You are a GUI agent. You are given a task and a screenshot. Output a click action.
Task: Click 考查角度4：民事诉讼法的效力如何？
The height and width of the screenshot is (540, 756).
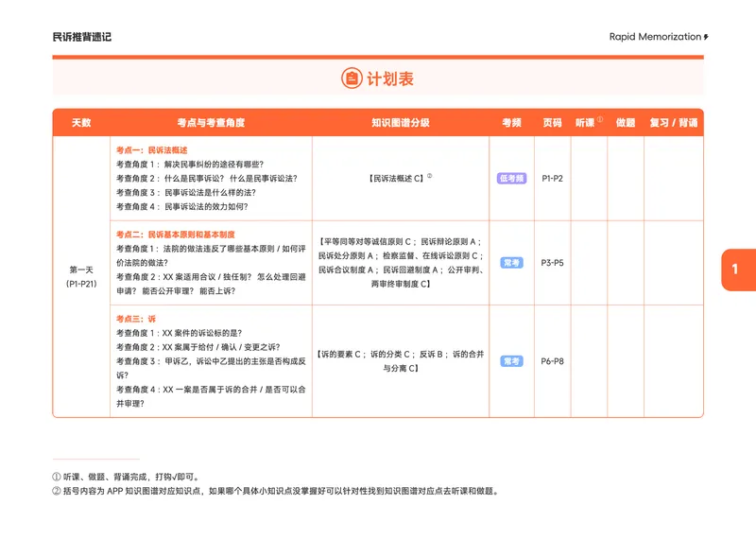(x=181, y=206)
